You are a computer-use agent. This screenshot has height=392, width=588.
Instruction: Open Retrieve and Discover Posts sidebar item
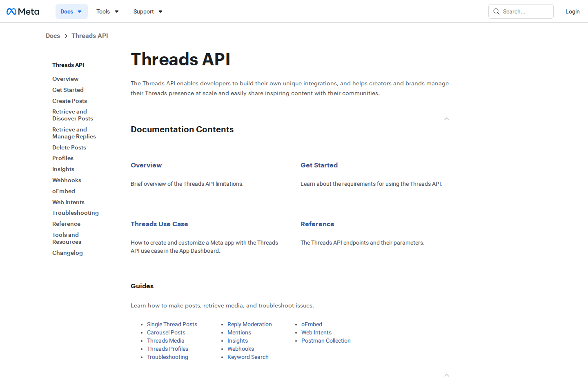(73, 115)
